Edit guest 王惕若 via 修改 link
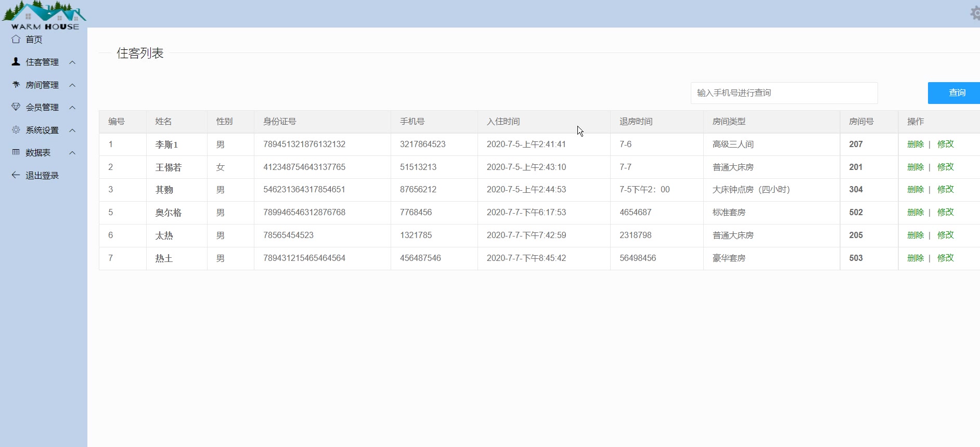Screen dimensions: 980x447 [x=945, y=167]
